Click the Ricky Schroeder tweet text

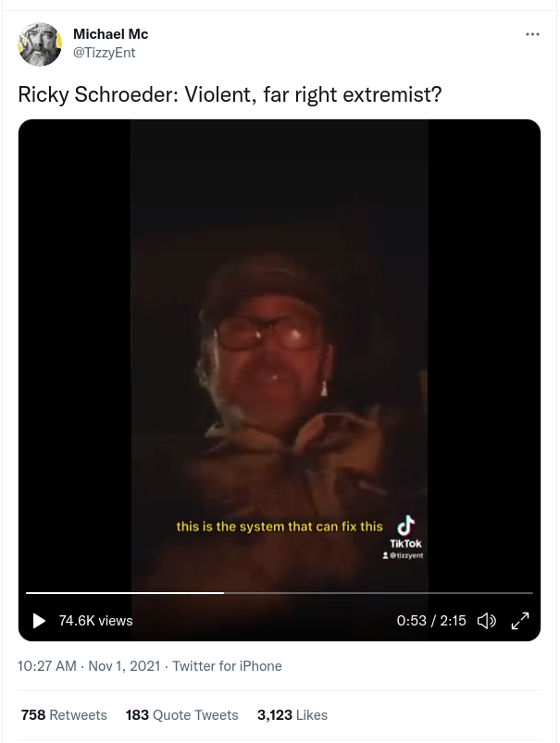click(230, 94)
